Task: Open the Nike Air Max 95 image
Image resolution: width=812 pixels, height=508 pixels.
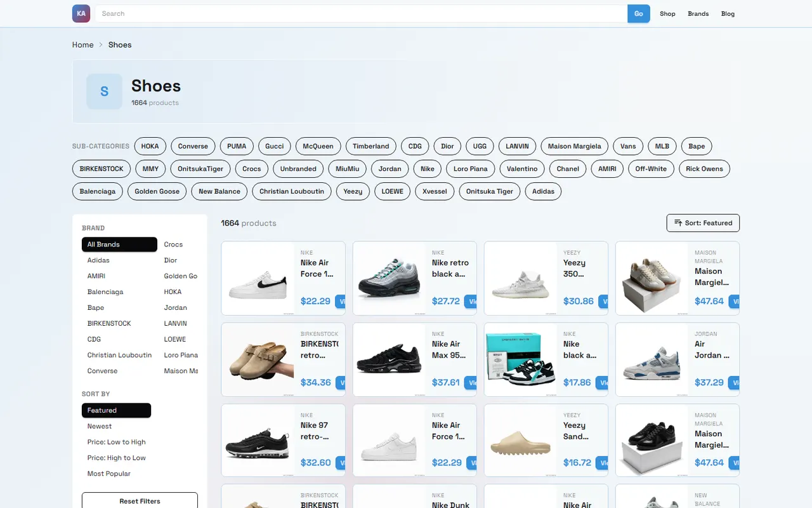Action: 389,359
